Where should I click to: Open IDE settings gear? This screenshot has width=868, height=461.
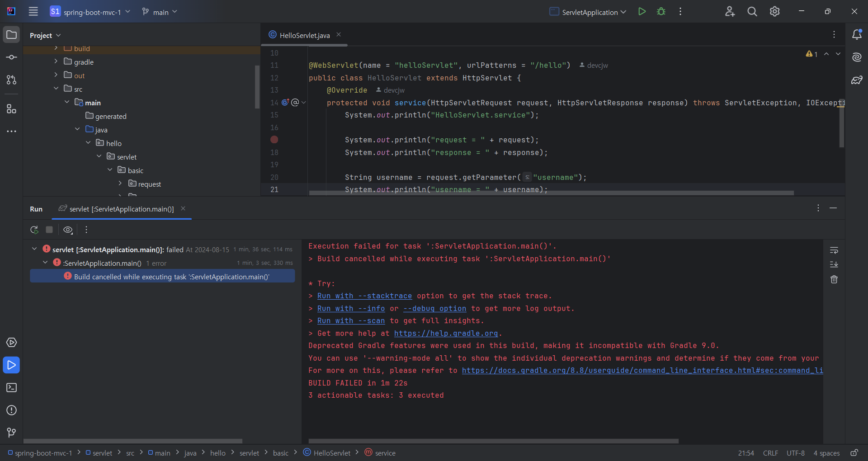[x=775, y=12]
